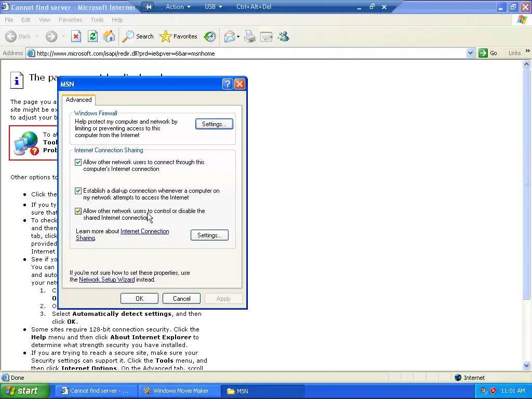532x399 pixels.
Task: Toggle Establish a dial-up connection checkbox
Action: pos(78,191)
